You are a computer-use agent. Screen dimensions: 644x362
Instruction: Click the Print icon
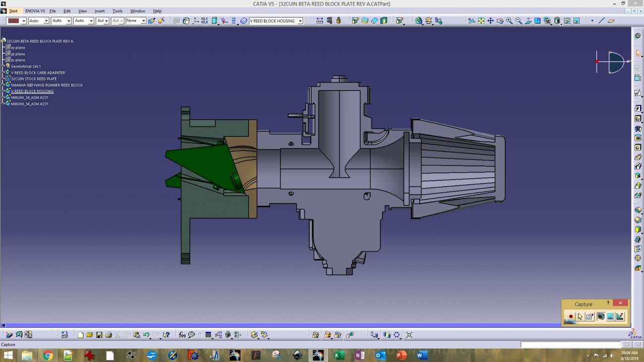click(108, 335)
